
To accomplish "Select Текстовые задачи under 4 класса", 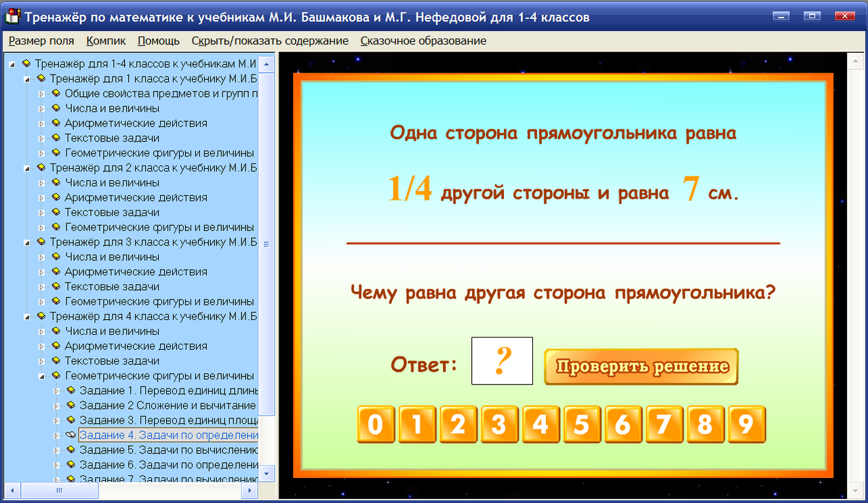I will (x=112, y=361).
